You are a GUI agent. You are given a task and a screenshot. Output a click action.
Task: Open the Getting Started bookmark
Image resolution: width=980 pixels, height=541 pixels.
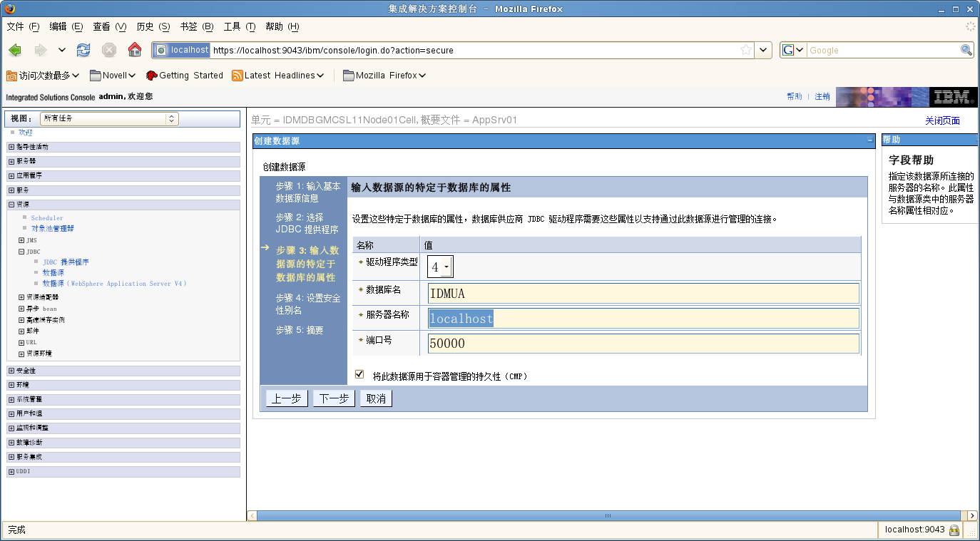click(185, 76)
